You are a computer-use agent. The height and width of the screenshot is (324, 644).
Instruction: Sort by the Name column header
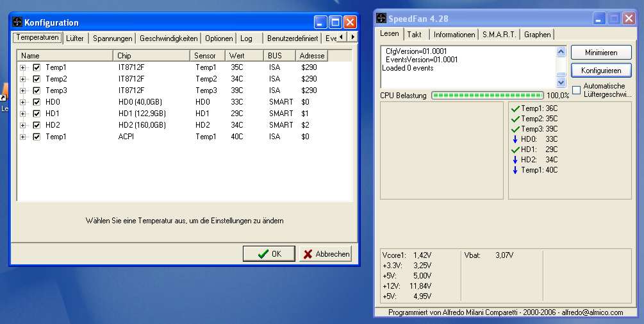[x=65, y=56]
